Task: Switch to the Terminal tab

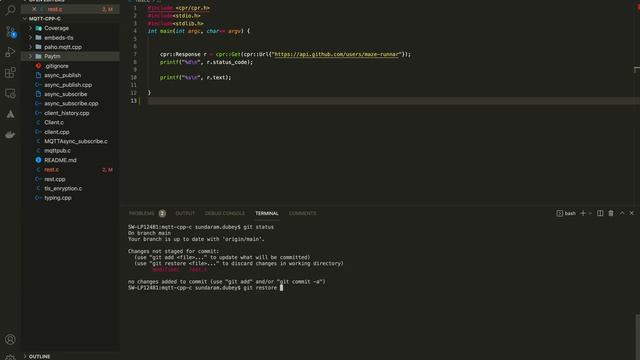Action: tap(267, 213)
